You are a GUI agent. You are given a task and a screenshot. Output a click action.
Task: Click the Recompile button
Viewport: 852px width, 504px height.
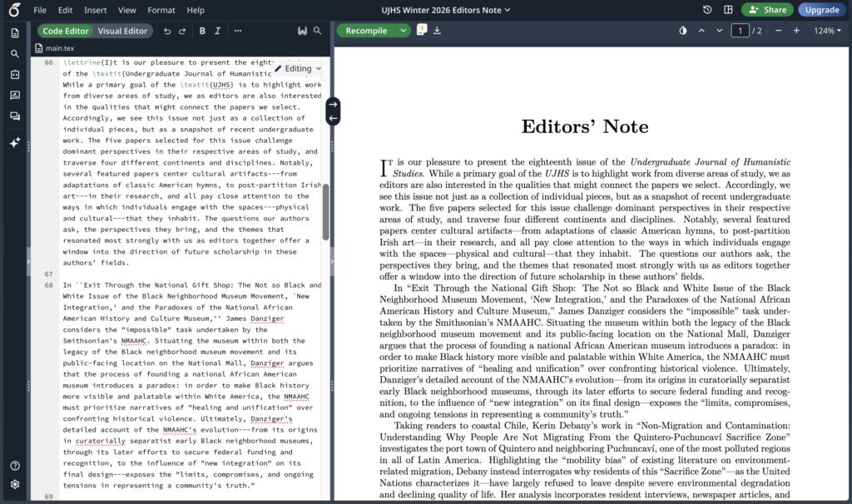[367, 31]
